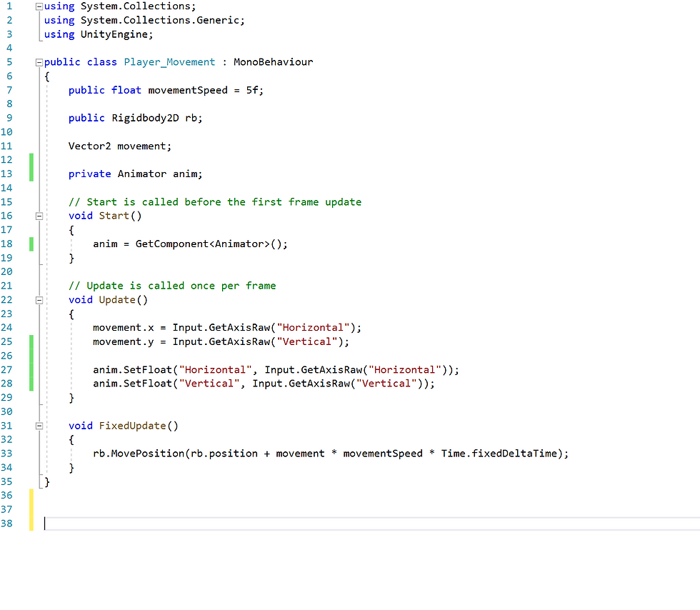Click line number 20 in gutter

[x=6, y=271]
